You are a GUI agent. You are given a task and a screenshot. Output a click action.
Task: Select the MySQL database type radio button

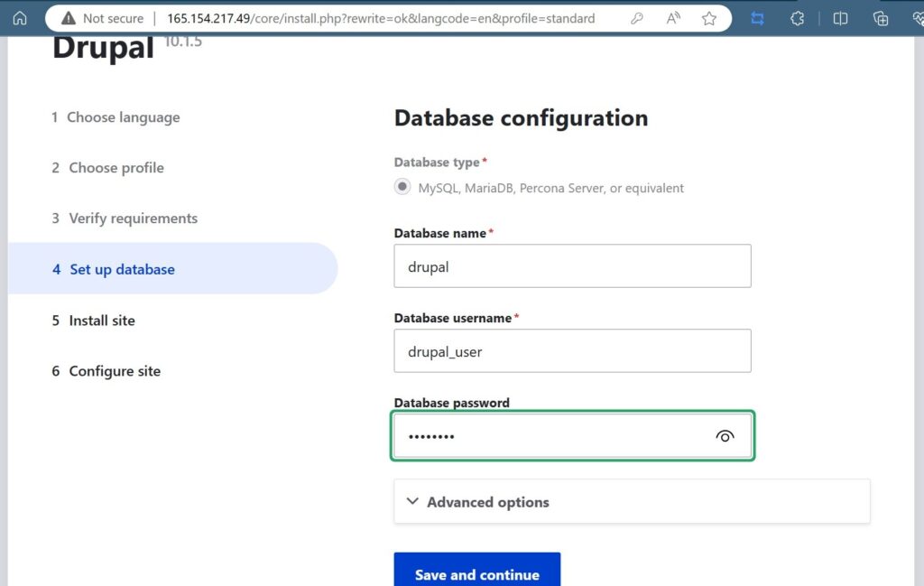(402, 187)
